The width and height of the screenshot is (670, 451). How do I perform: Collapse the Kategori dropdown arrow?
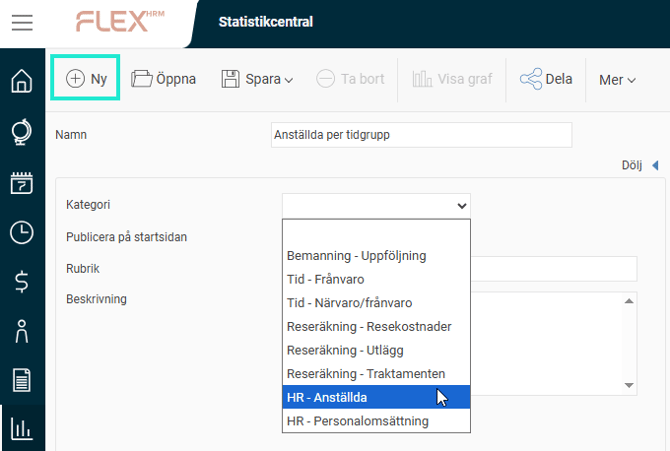pos(461,205)
